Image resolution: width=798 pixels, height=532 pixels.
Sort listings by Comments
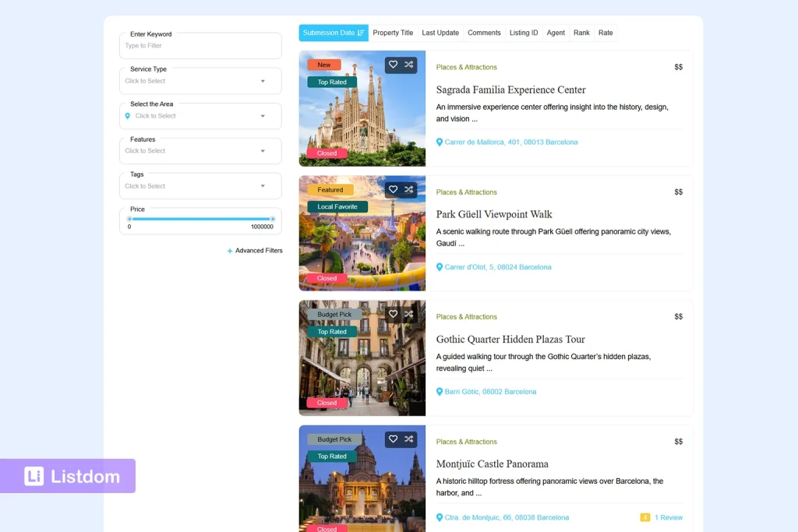point(484,33)
